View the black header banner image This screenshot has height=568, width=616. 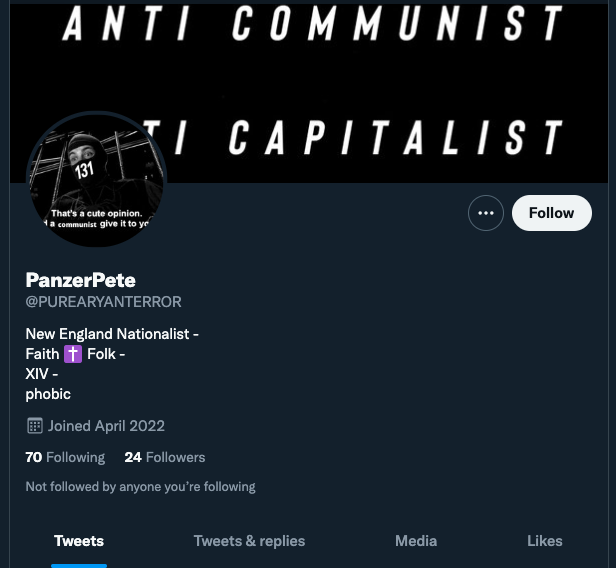pos(309,93)
